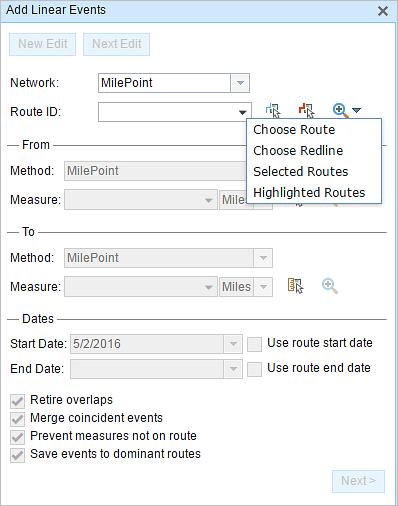Close the Add Linear Events dialog

(383, 11)
